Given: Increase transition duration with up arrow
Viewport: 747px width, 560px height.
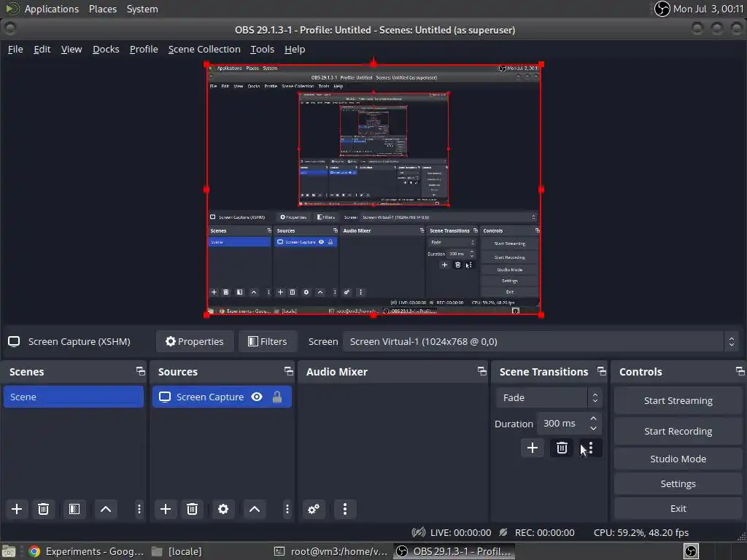Looking at the screenshot, I should tap(593, 419).
